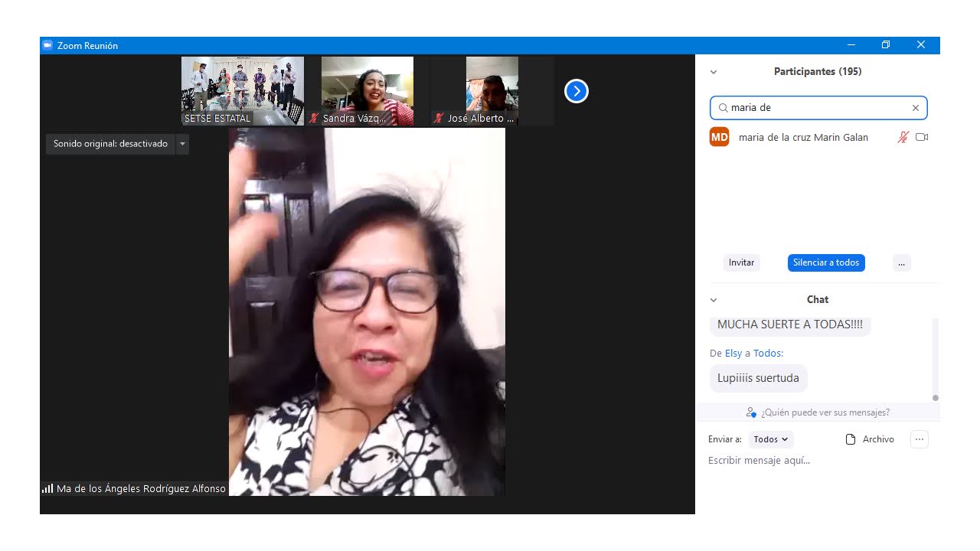
Task: Select Sandra Vázq video thumbnail
Action: point(367,91)
